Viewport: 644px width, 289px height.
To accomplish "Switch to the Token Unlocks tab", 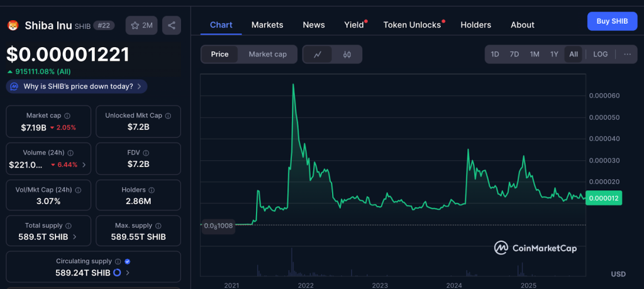I will click(412, 25).
